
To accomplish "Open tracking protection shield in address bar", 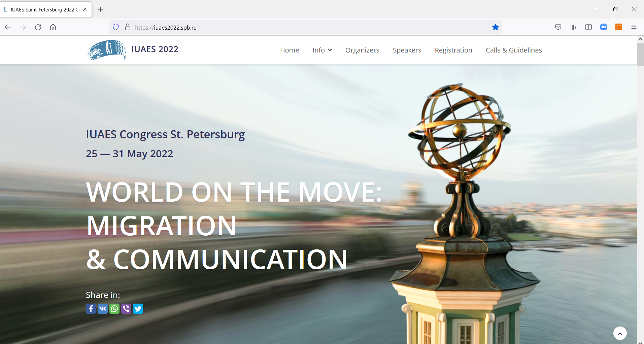I will point(116,27).
